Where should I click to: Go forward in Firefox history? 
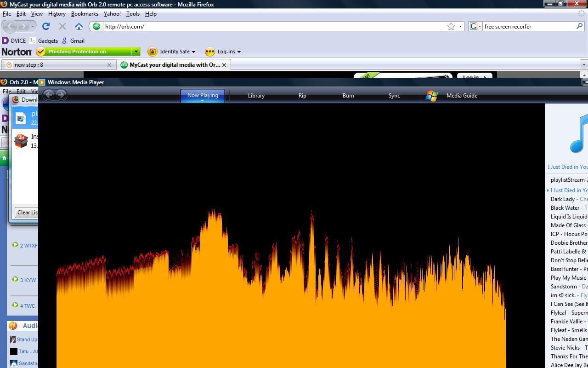(24, 27)
